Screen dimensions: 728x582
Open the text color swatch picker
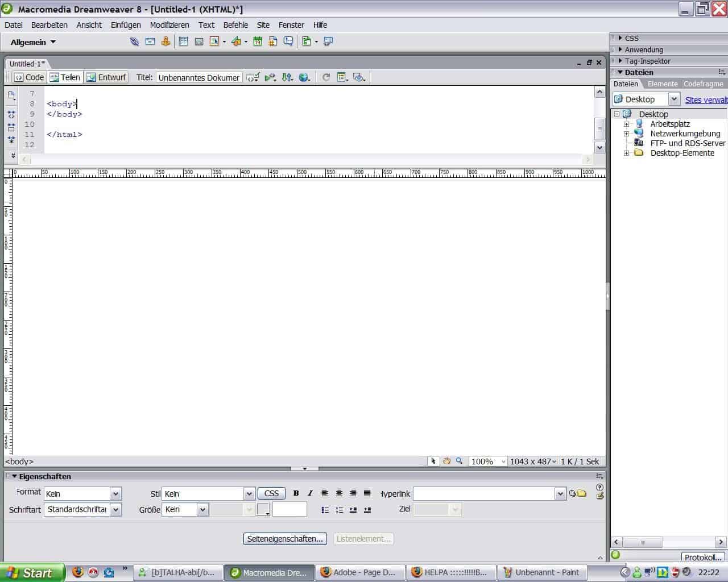pyautogui.click(x=263, y=509)
